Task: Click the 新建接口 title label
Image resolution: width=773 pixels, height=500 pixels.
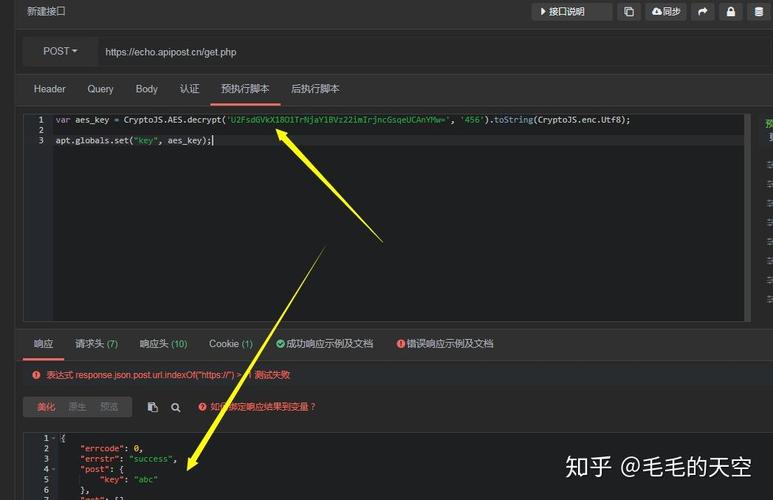Action: click(x=46, y=11)
